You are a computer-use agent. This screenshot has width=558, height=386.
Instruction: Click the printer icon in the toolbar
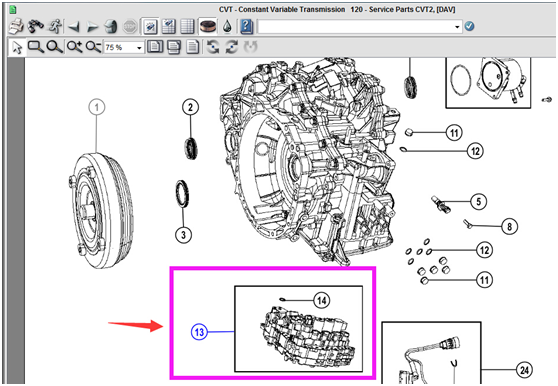point(16,26)
